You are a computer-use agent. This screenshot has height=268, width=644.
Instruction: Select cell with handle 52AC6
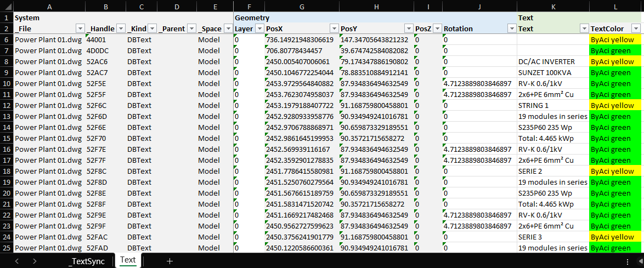point(105,61)
